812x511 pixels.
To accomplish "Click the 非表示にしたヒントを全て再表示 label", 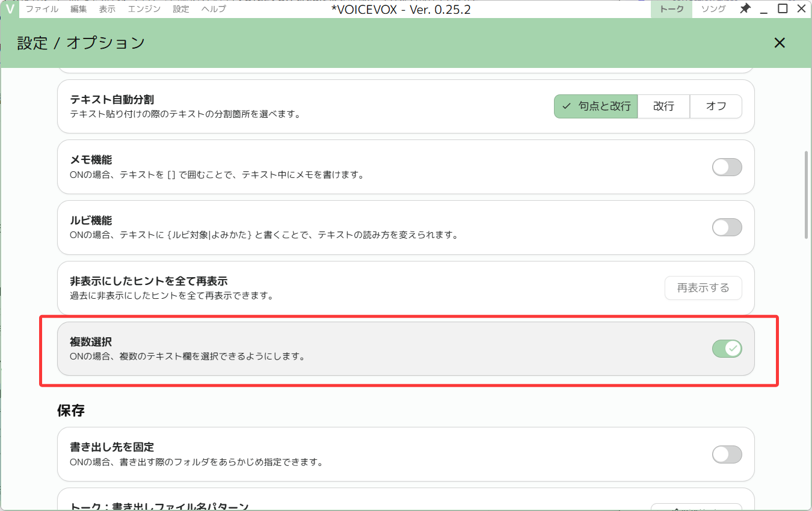I will coord(149,281).
